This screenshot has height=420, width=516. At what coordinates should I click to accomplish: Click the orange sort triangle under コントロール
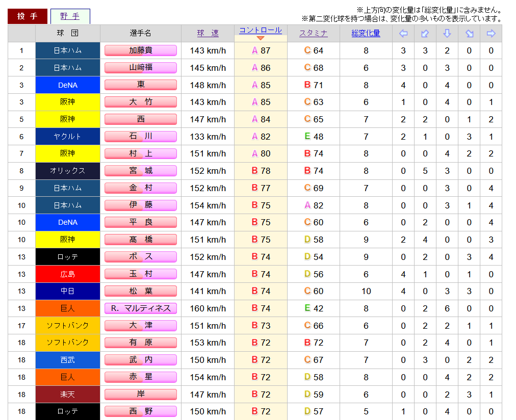[261, 38]
